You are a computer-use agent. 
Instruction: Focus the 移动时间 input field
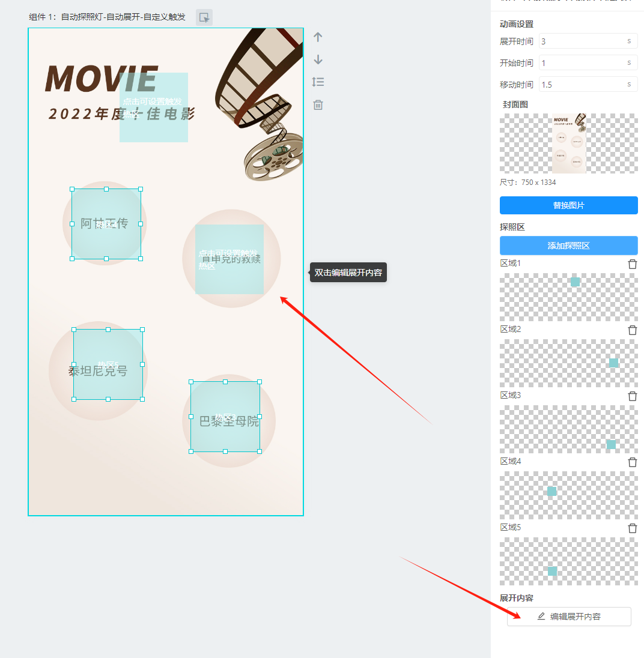[582, 85]
